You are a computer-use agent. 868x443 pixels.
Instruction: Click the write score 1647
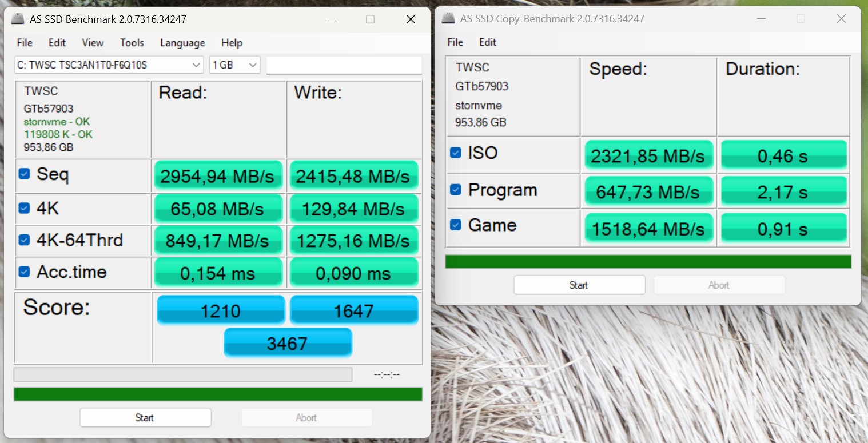pos(354,310)
